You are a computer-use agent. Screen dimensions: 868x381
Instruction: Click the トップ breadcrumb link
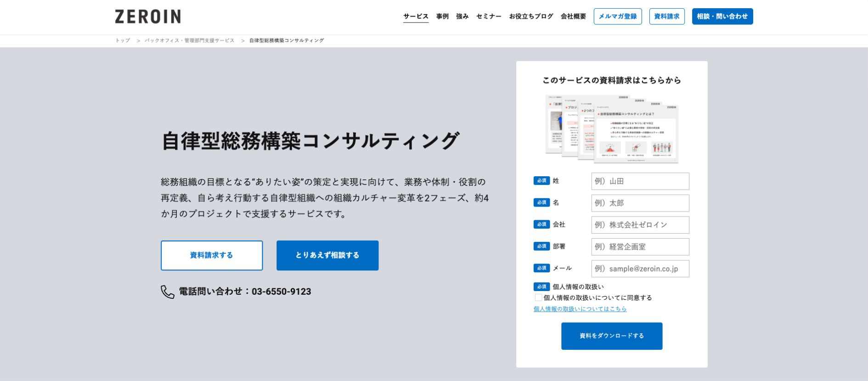tap(123, 40)
